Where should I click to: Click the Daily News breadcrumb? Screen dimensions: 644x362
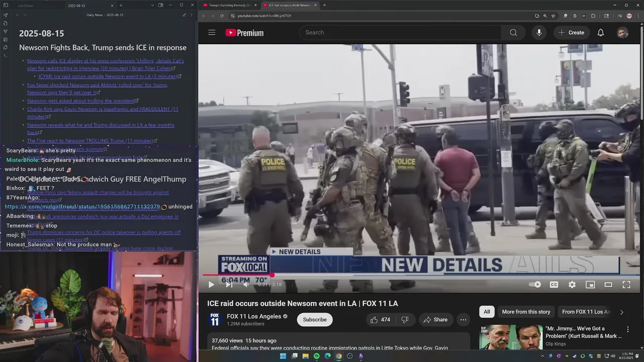coord(95,15)
